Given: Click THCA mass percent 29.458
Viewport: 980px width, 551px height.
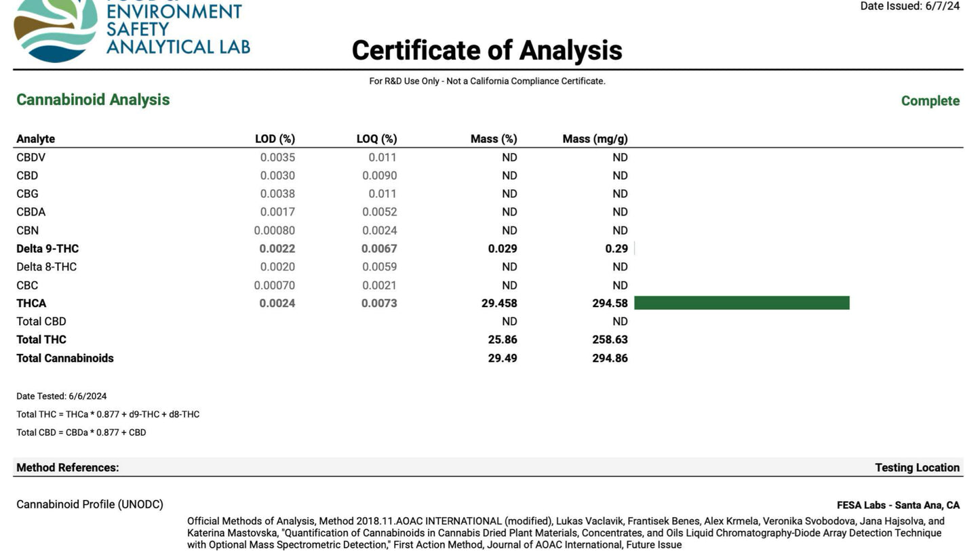Looking at the screenshot, I should [499, 304].
